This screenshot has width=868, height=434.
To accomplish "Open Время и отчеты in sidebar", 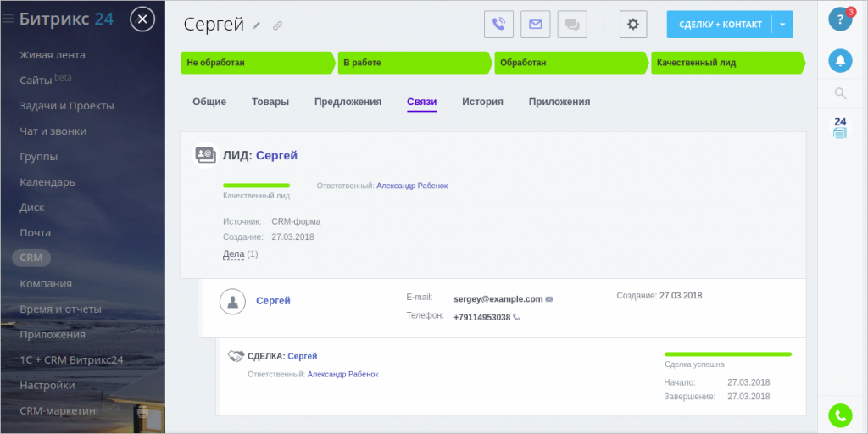I will tap(61, 309).
